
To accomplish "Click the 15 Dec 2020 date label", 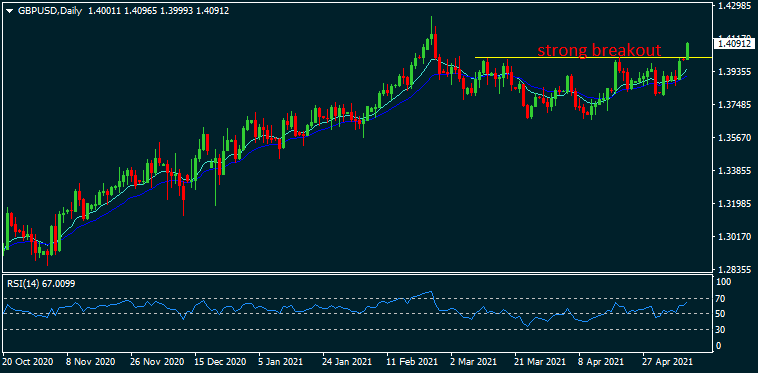I will click(220, 362).
